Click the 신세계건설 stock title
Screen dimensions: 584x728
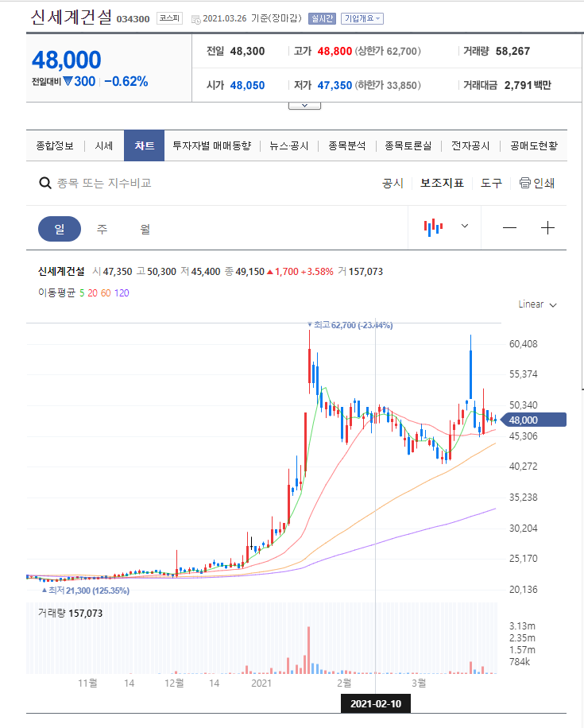pyautogui.click(x=71, y=17)
